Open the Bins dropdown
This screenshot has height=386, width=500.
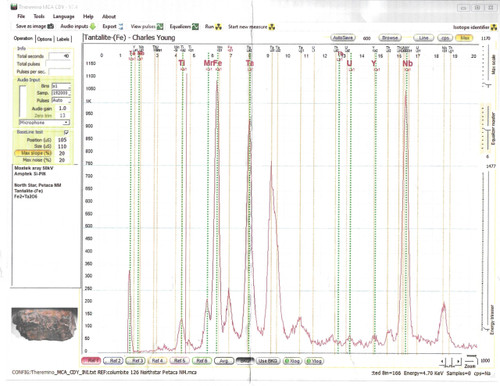(61, 86)
